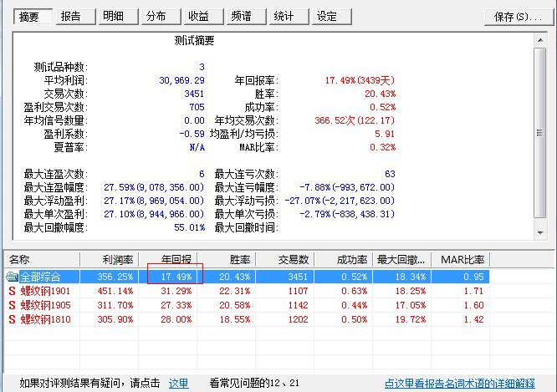Open the 统计 tab

coord(289,17)
